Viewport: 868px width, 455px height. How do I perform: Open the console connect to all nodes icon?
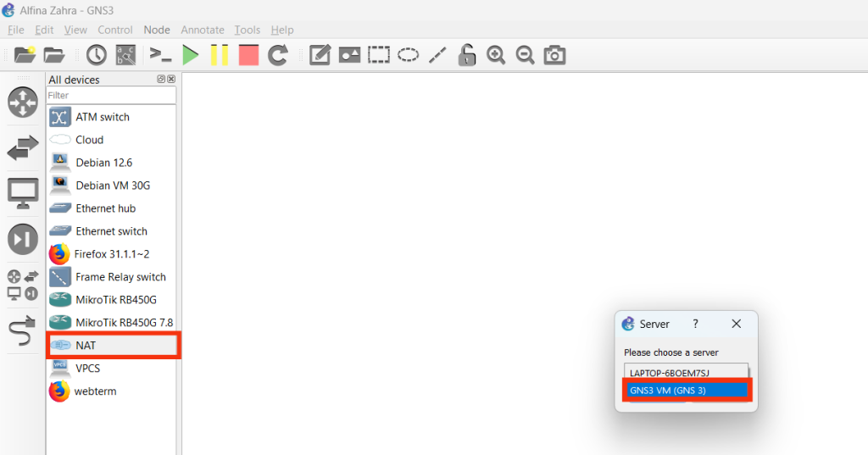(160, 55)
